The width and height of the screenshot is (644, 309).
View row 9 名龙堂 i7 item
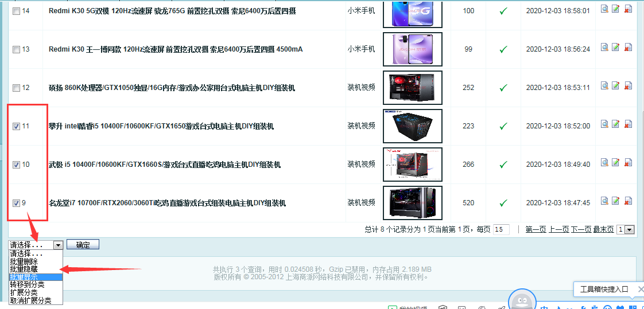pos(604,200)
